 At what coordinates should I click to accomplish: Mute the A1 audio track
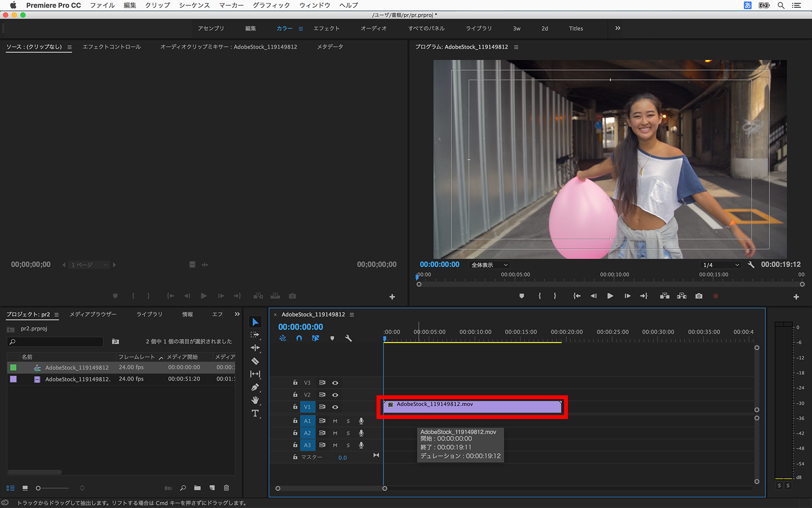(335, 421)
